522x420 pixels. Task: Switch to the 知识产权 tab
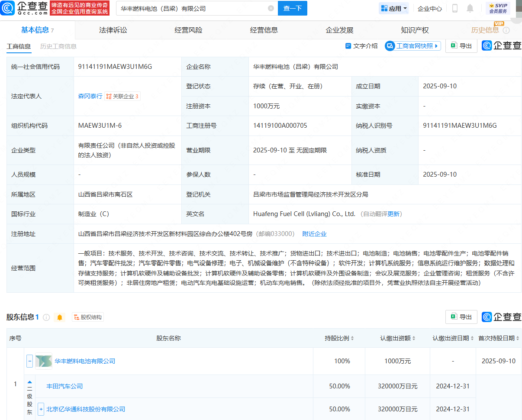pyautogui.click(x=415, y=30)
